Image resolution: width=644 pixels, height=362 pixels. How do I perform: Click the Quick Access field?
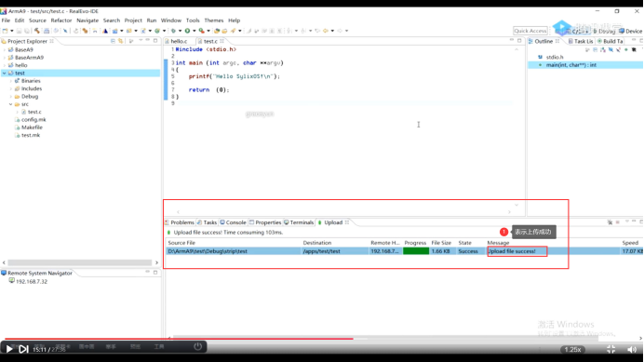[x=530, y=31]
